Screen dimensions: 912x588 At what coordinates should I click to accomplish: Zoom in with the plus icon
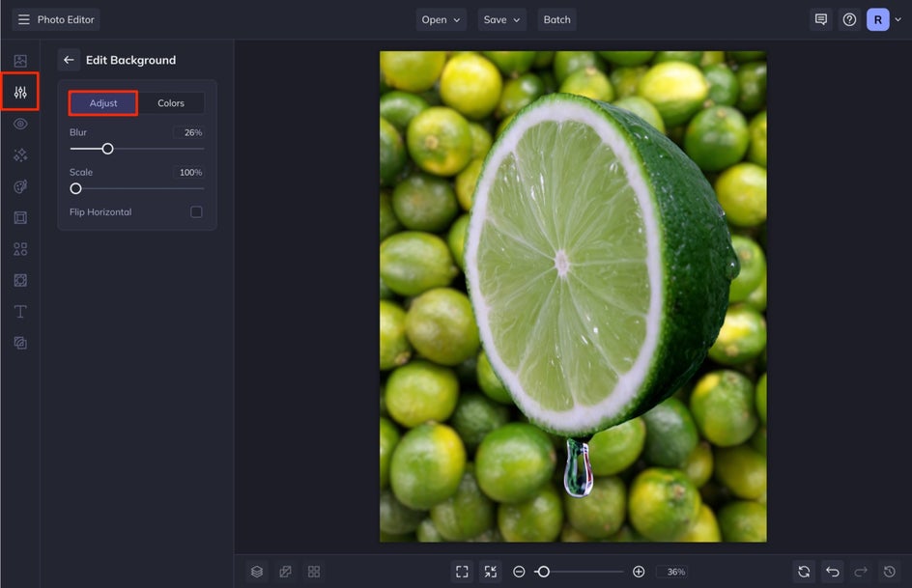[639, 572]
